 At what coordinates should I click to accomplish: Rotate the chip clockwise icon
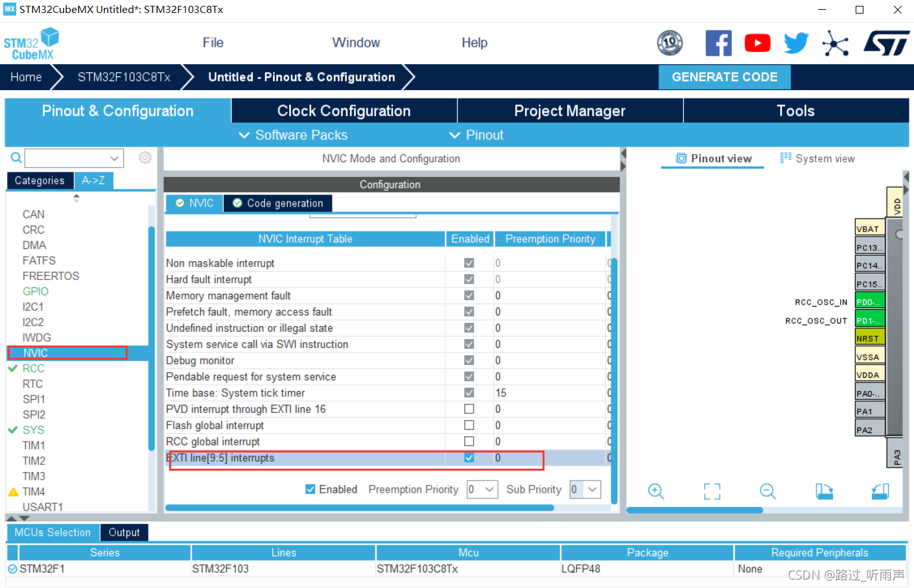click(x=824, y=491)
